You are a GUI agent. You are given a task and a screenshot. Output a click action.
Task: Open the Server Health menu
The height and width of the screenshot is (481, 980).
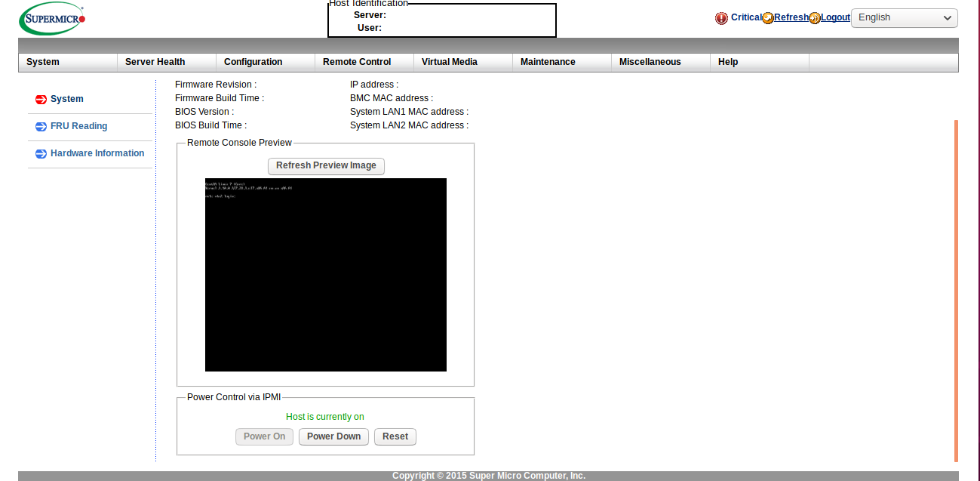[155, 62]
